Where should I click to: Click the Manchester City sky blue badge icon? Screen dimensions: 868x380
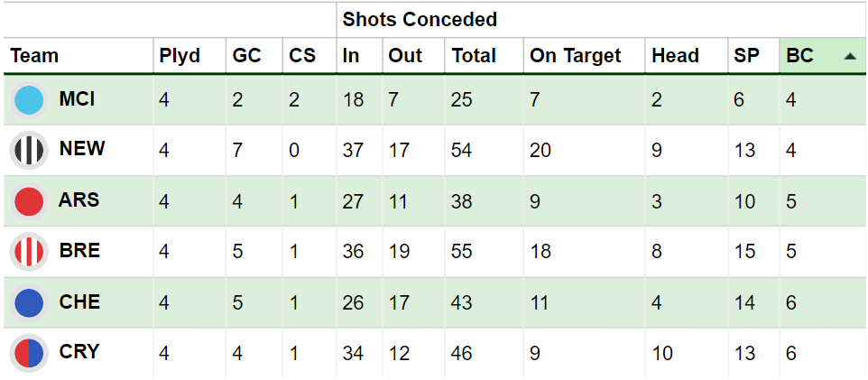pyautogui.click(x=29, y=100)
